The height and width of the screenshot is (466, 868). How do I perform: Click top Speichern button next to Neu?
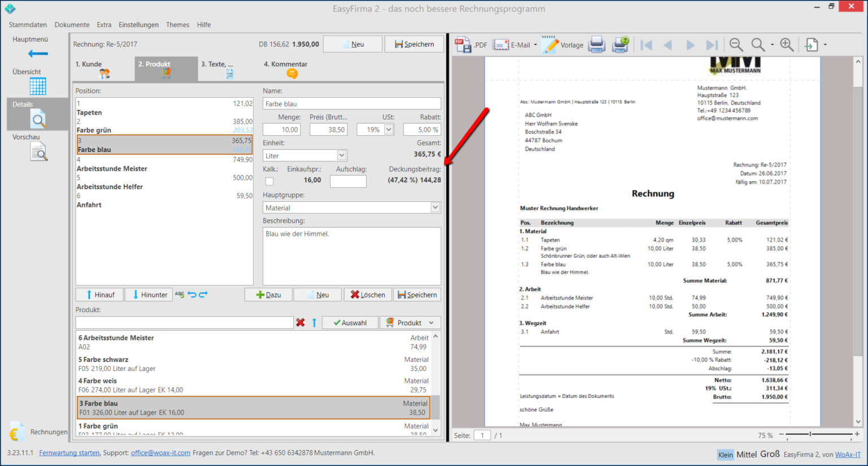click(x=414, y=44)
